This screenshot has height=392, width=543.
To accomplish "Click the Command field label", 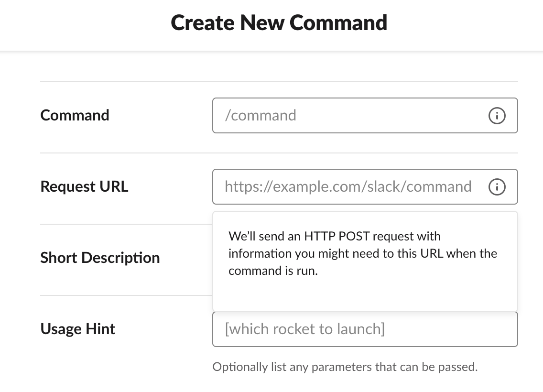I will [75, 115].
